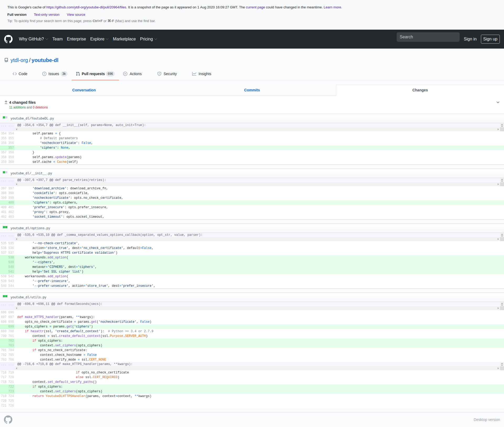Click the footer GitHub logo icon
This screenshot has height=427, width=504.
point(8,420)
